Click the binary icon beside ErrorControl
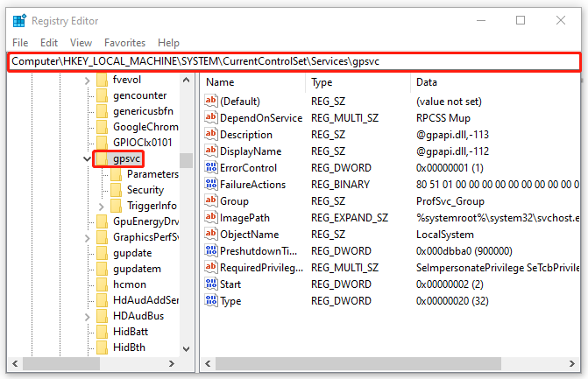 (211, 167)
